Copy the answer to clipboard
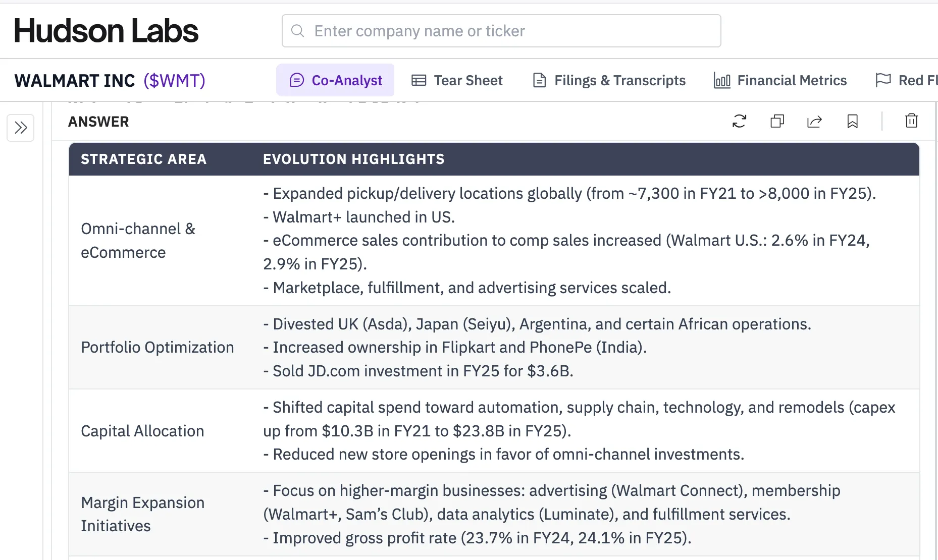 [777, 121]
